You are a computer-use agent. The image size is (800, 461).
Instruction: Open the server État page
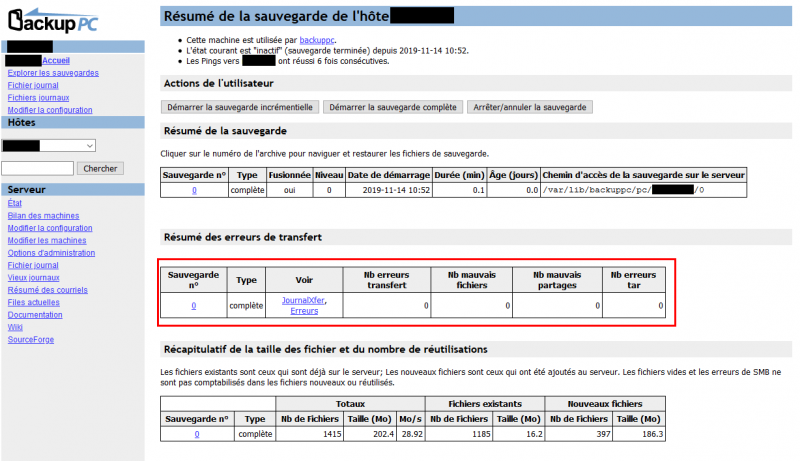(x=16, y=204)
